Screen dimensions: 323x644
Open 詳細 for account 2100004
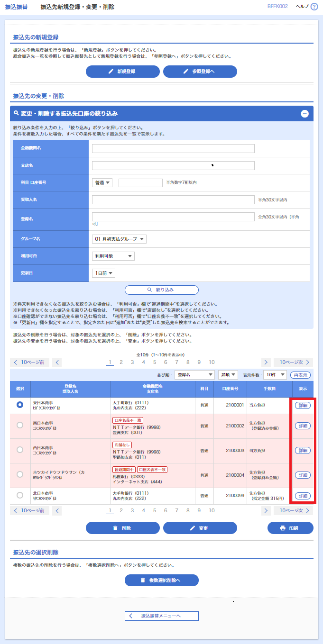point(303,475)
